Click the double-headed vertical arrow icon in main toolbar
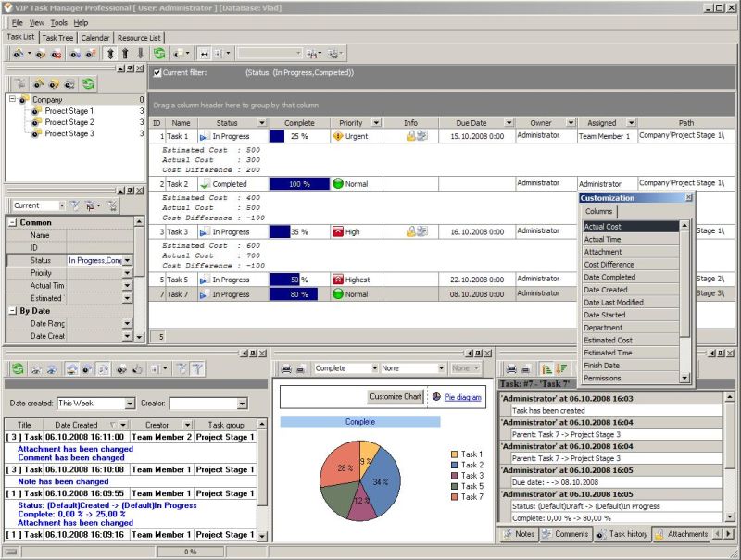This screenshot has width=741, height=560. coord(110,54)
